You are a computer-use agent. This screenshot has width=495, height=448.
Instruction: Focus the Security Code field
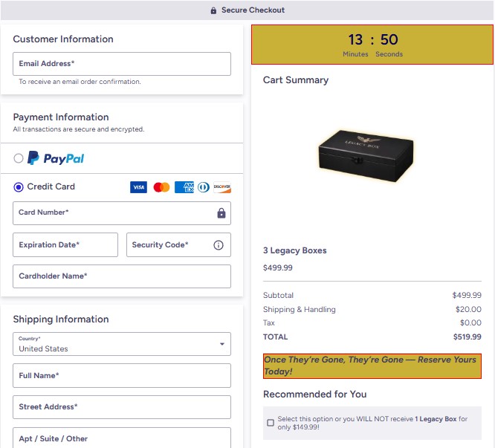(178, 245)
